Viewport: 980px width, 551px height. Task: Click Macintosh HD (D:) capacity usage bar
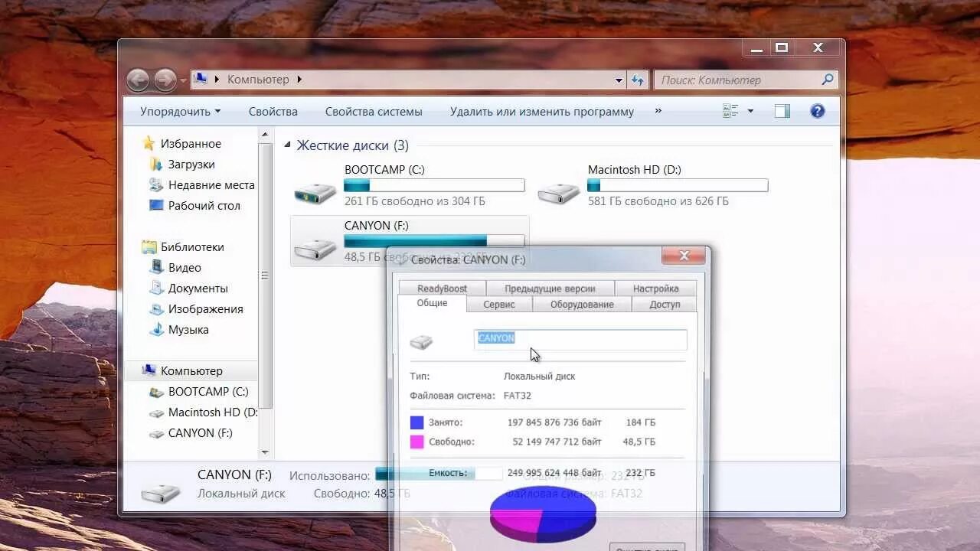678,185
